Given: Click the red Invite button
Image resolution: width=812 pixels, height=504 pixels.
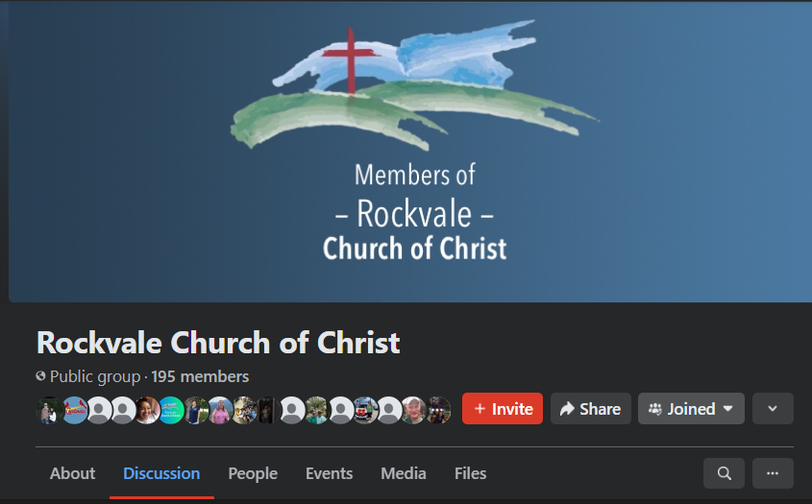Looking at the screenshot, I should [503, 408].
